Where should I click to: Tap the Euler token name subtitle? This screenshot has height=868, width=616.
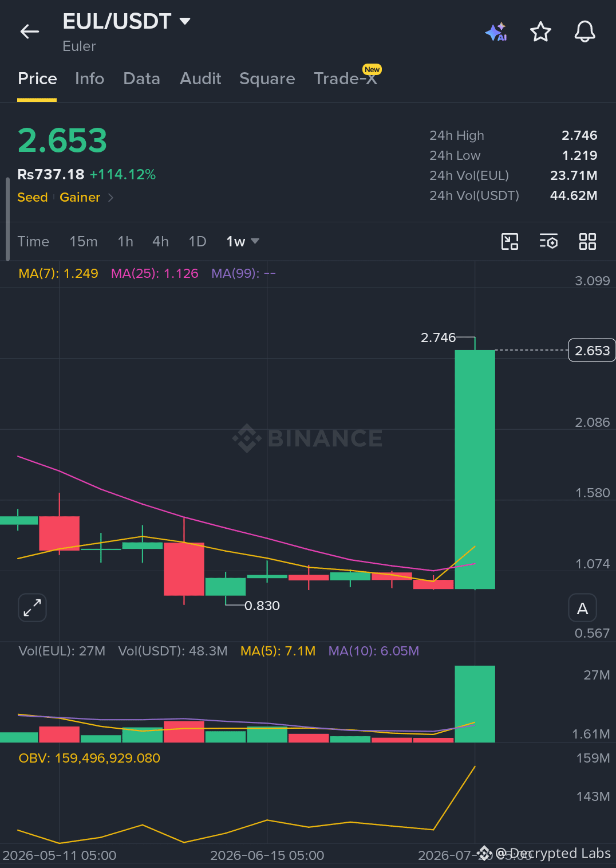tap(79, 46)
